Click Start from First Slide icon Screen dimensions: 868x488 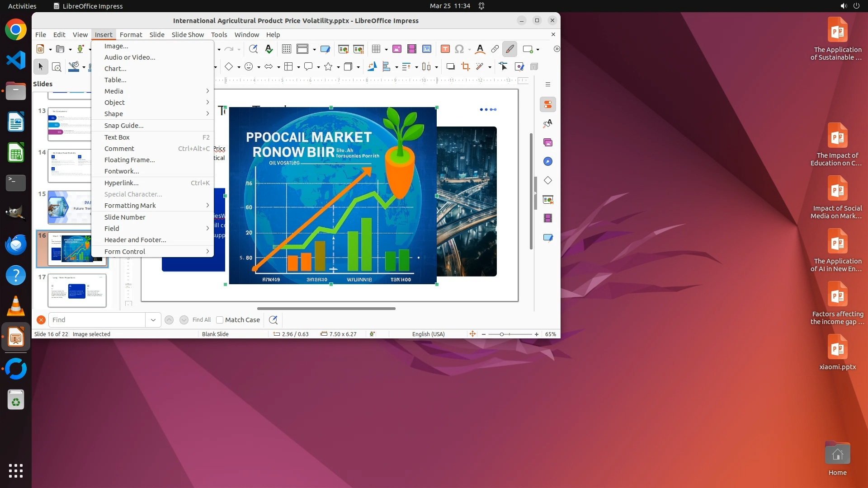click(343, 49)
